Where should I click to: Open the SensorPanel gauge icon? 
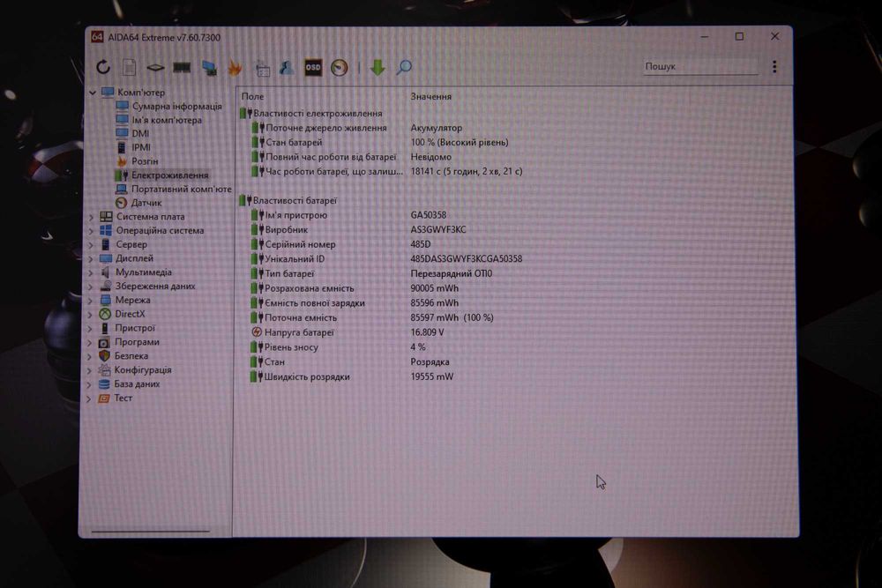pos(340,68)
